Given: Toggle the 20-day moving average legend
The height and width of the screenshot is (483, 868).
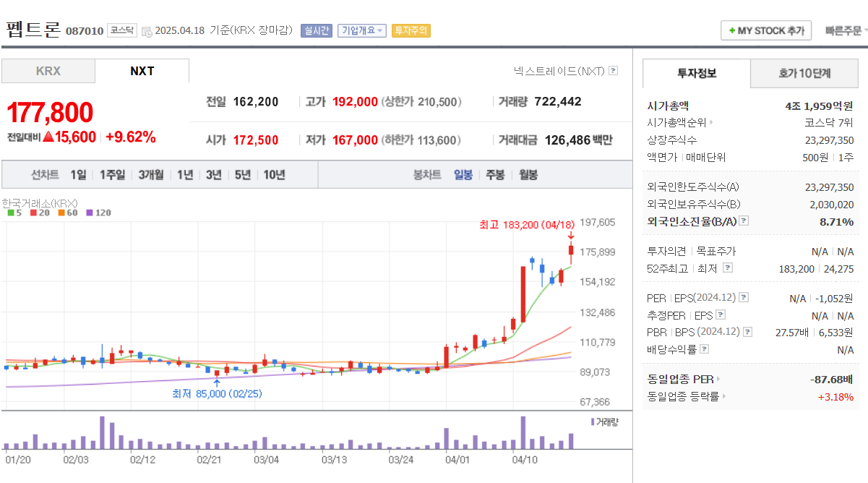Looking at the screenshot, I should [33, 213].
